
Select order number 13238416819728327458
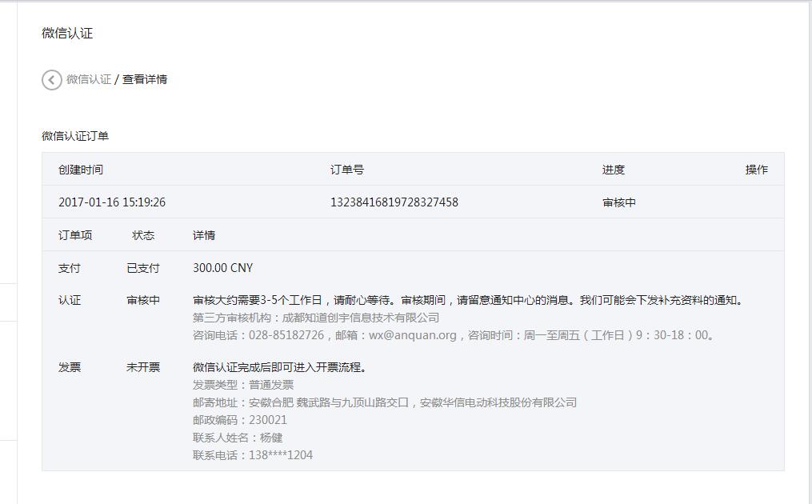(x=394, y=202)
